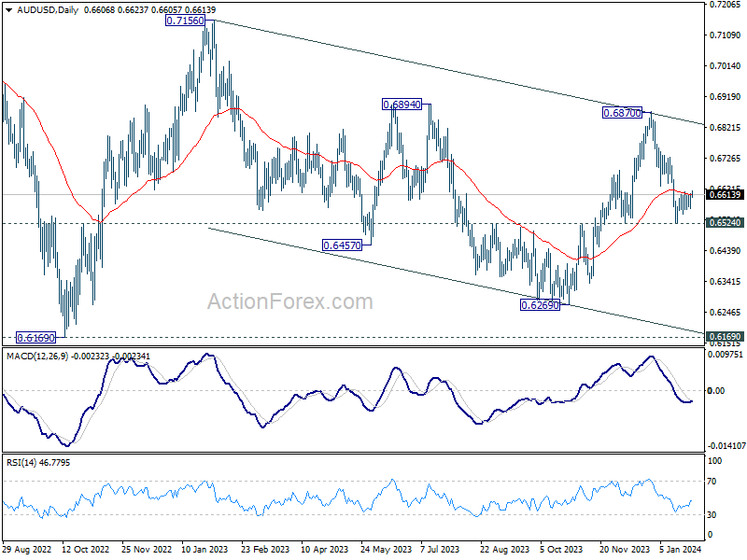The height and width of the screenshot is (560, 747).
Task: Click the 0.62690 price label
Action: (x=540, y=305)
